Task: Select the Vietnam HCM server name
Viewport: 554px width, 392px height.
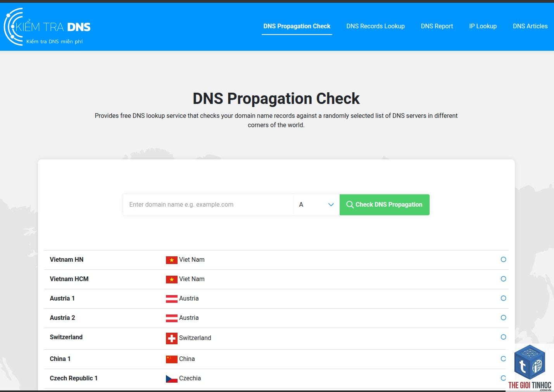Action: (x=69, y=279)
